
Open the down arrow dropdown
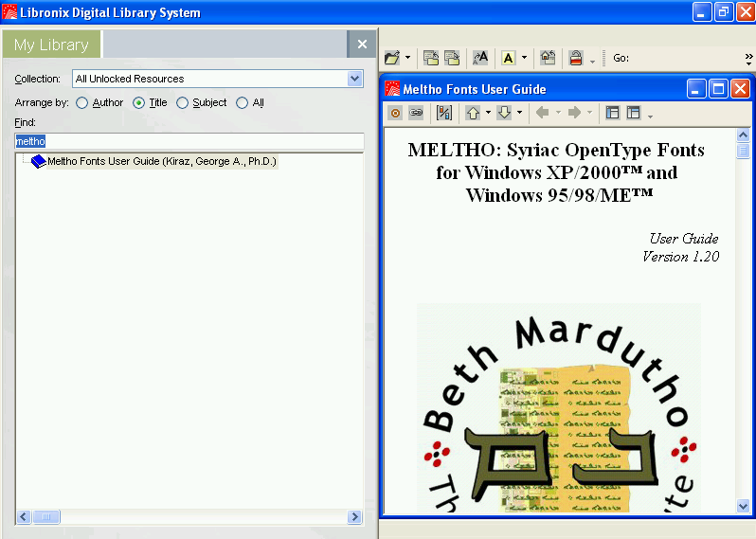pyautogui.click(x=519, y=113)
